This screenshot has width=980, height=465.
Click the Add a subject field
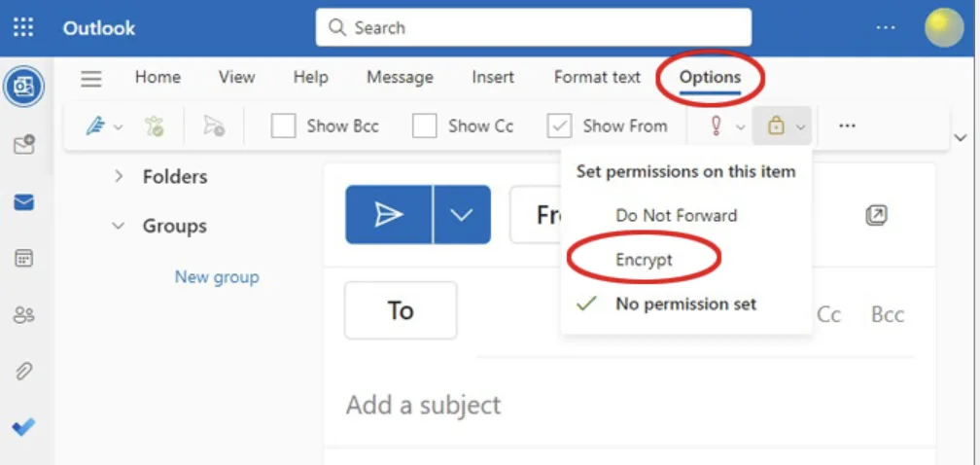pos(583,405)
